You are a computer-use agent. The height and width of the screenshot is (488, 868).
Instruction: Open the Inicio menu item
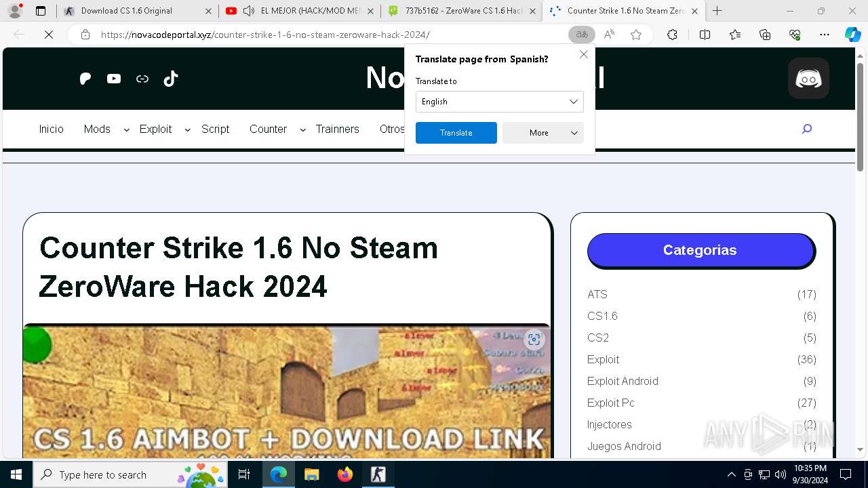52,129
